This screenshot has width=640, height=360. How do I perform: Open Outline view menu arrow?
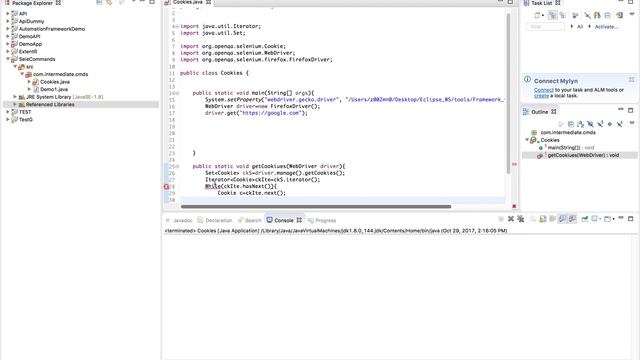(632, 123)
